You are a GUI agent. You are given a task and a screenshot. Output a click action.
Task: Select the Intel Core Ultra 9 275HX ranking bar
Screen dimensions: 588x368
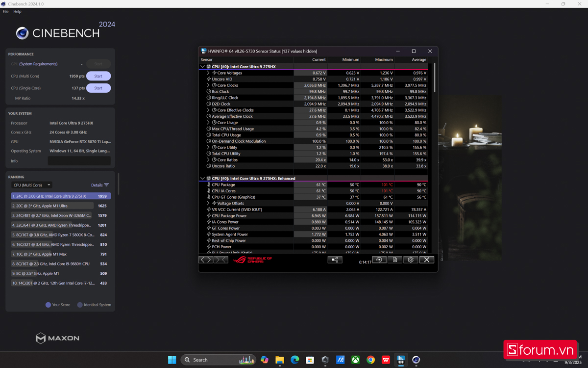click(x=61, y=196)
